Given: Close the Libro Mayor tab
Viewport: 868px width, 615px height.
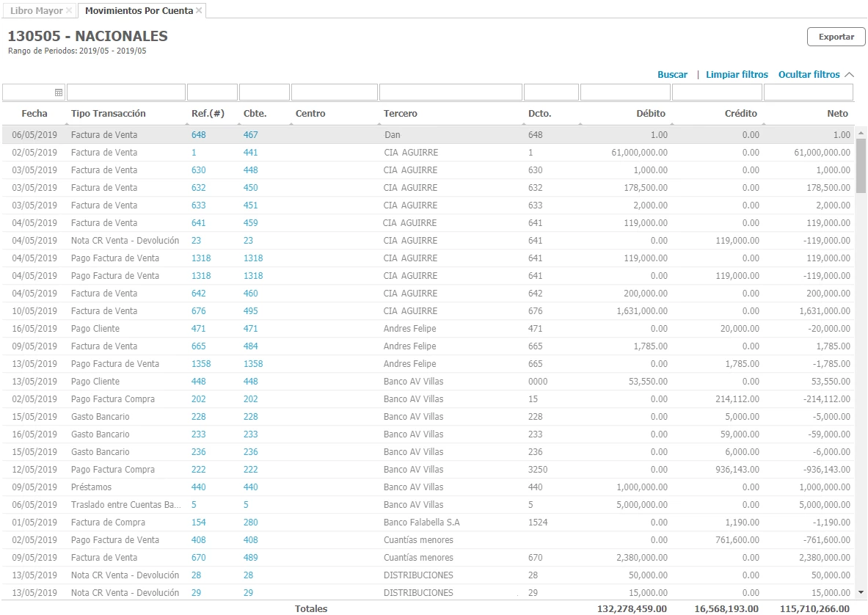Looking at the screenshot, I should coord(69,11).
